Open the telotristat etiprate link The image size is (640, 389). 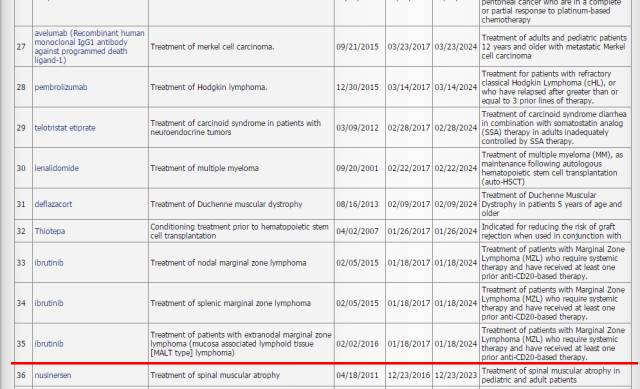pos(65,128)
